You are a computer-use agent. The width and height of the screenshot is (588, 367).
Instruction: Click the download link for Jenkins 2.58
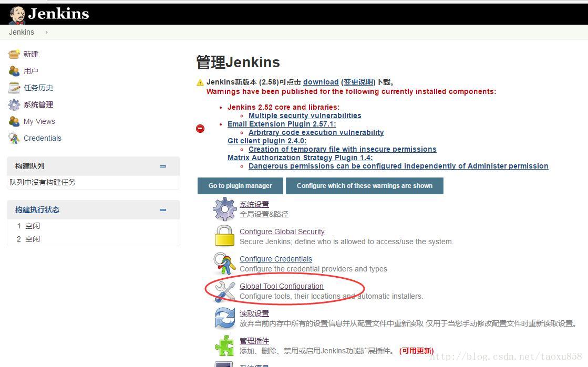(x=321, y=82)
